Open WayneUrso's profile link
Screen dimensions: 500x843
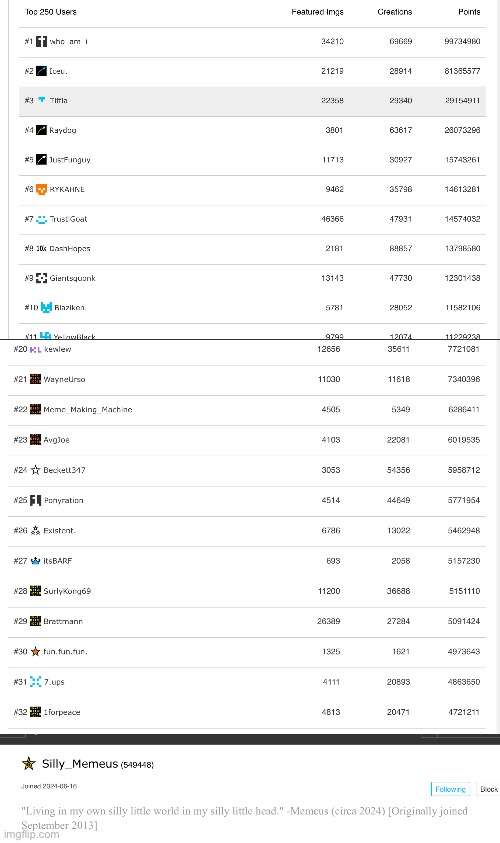[64, 379]
